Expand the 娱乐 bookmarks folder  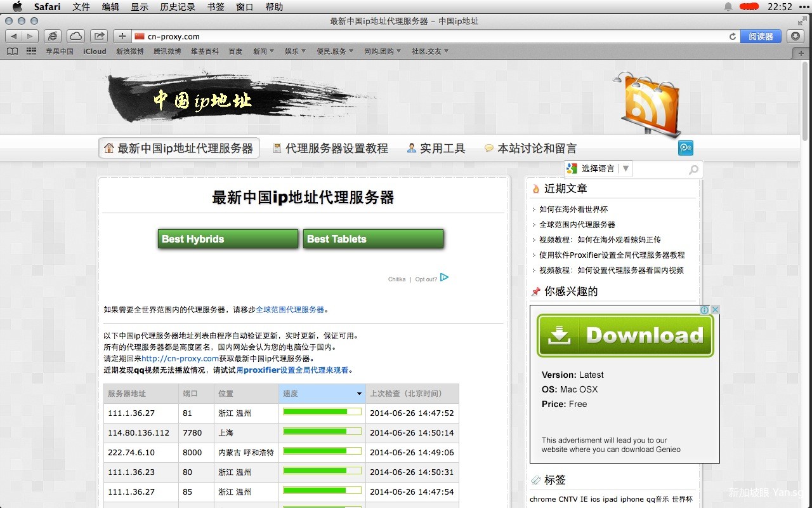[295, 51]
